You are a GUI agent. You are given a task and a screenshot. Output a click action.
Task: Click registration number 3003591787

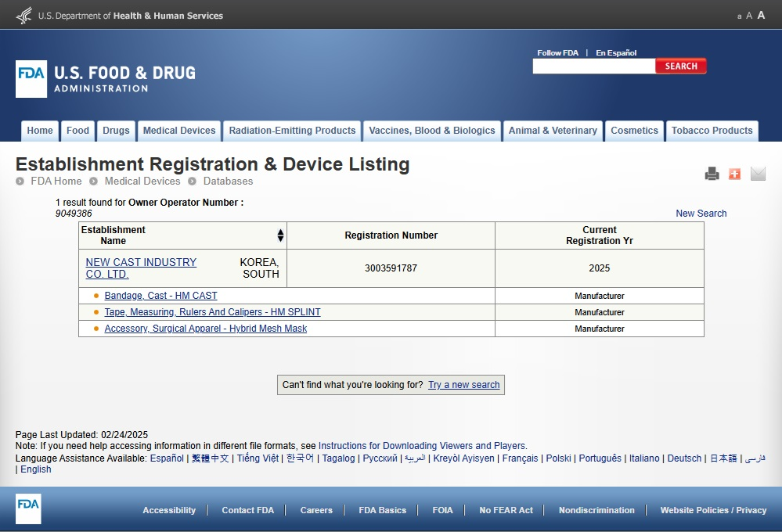pyautogui.click(x=391, y=268)
